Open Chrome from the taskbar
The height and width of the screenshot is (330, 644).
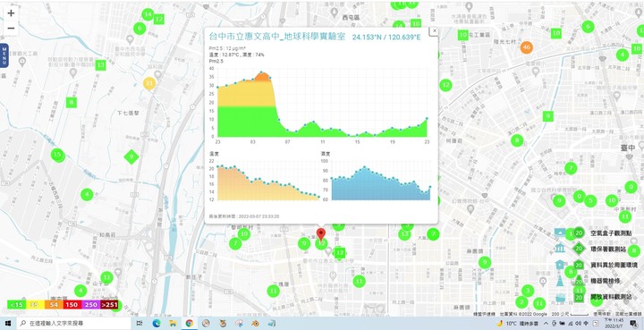pyautogui.click(x=190, y=324)
